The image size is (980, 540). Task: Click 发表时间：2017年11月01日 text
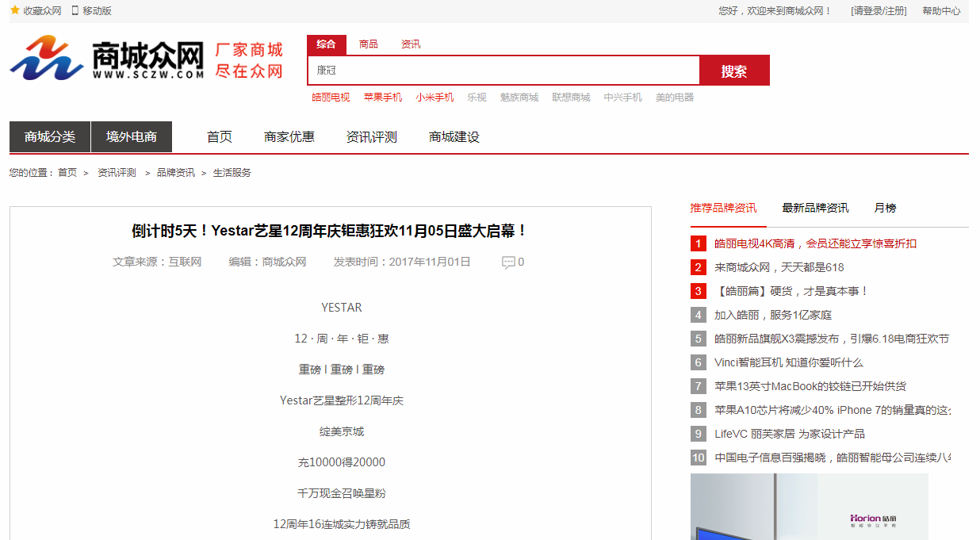[x=402, y=262]
